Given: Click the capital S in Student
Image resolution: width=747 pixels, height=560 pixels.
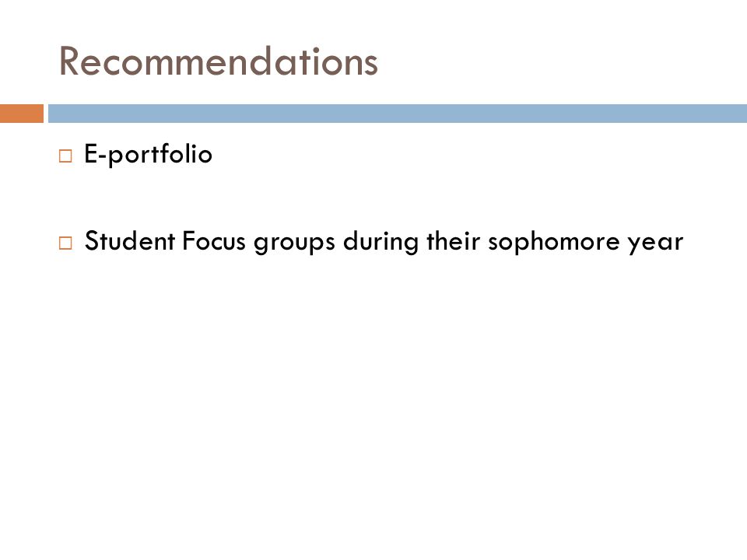Looking at the screenshot, I should 92,241.
